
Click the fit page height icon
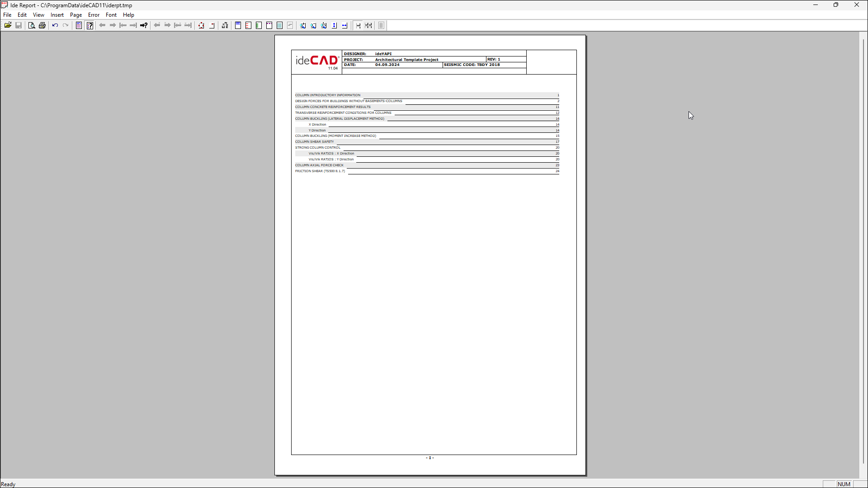[x=335, y=25]
